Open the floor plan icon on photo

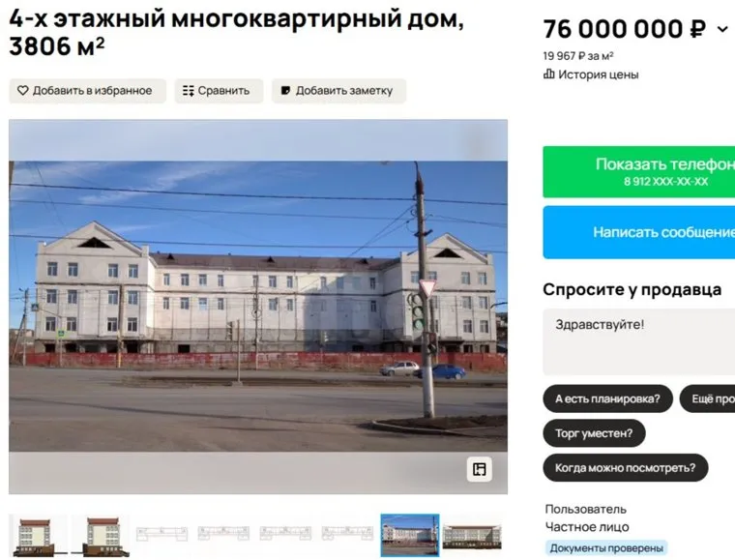click(x=479, y=469)
